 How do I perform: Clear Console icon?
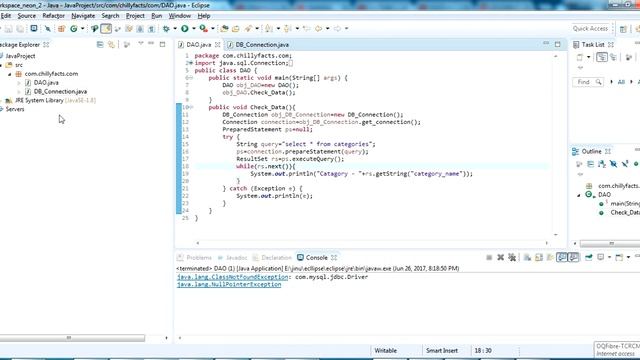pyautogui.click(x=527, y=258)
